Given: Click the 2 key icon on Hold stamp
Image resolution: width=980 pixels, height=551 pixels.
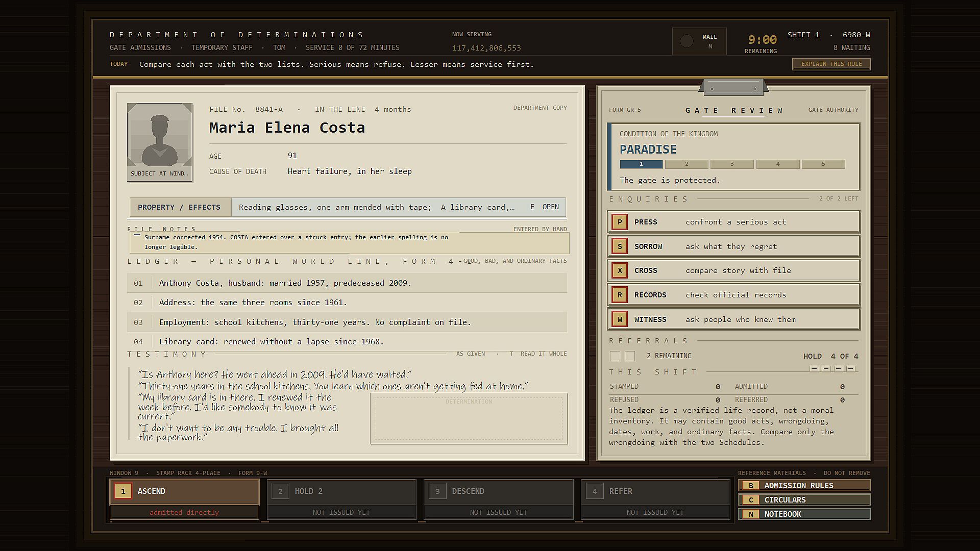Looking at the screenshot, I should click(x=280, y=491).
